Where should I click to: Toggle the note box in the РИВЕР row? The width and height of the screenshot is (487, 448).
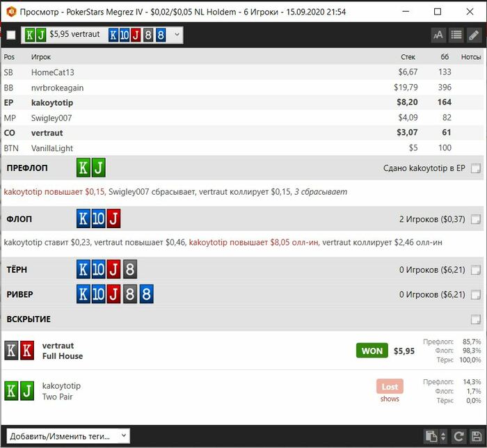coord(475,294)
